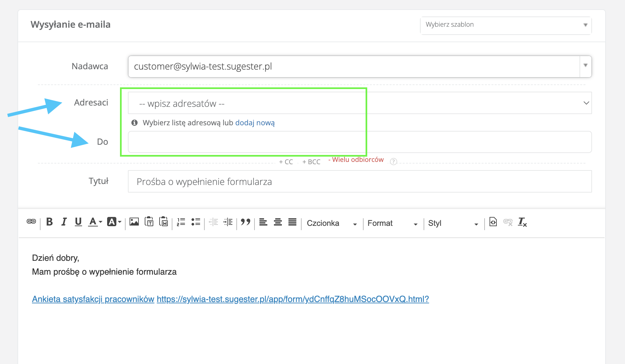This screenshot has height=364, width=625.
Task: Insert an image into the email
Action: coord(134,222)
